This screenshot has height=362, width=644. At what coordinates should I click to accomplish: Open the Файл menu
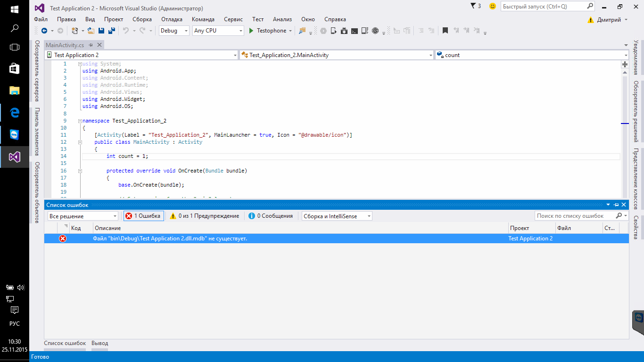tap(41, 19)
